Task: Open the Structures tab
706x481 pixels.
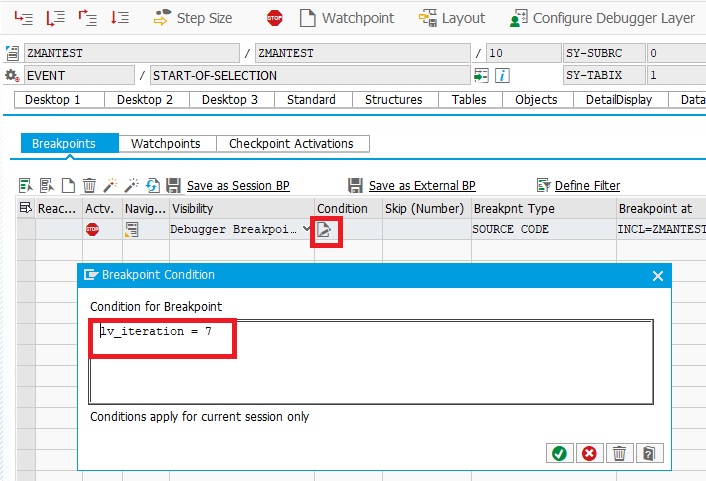Action: pos(394,100)
